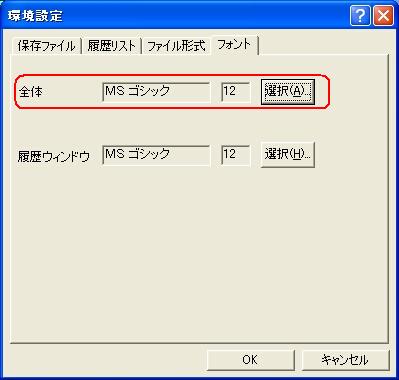Activate the フォント tab
The image size is (399, 380).
click(234, 45)
